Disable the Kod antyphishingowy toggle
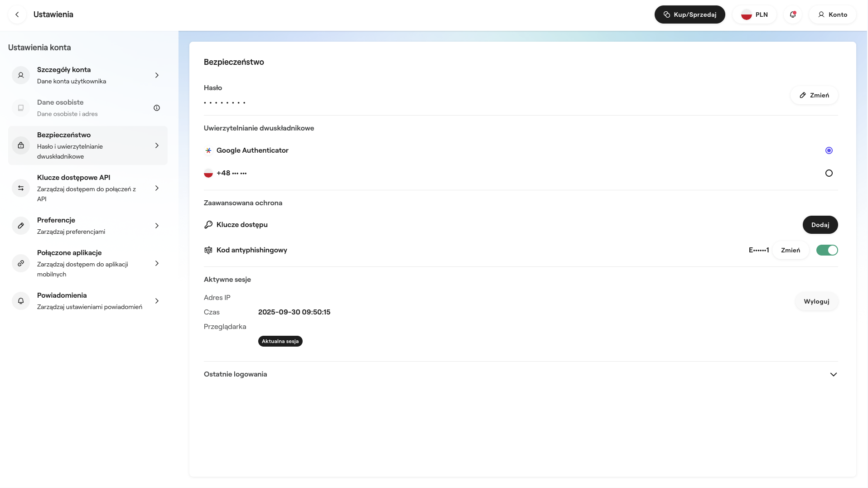 click(x=827, y=250)
